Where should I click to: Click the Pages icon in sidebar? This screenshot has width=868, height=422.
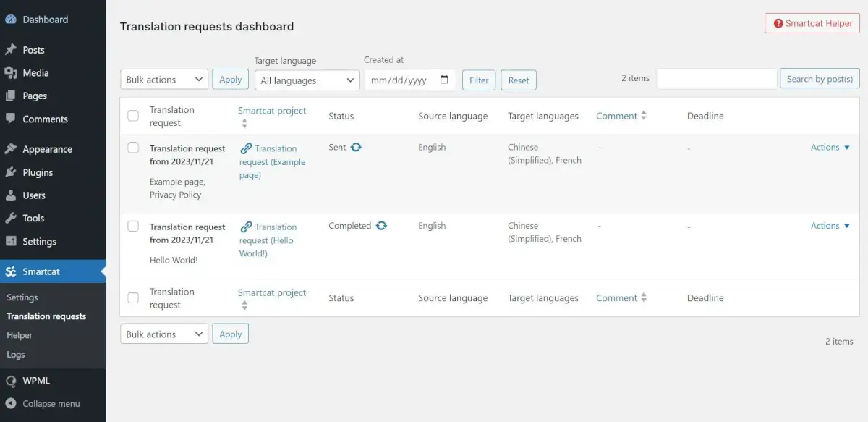coord(11,96)
